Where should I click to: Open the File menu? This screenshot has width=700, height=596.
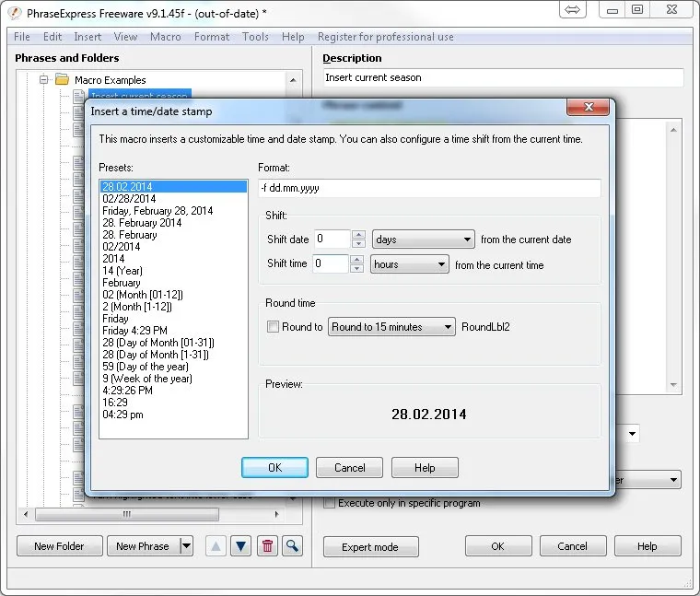click(22, 37)
